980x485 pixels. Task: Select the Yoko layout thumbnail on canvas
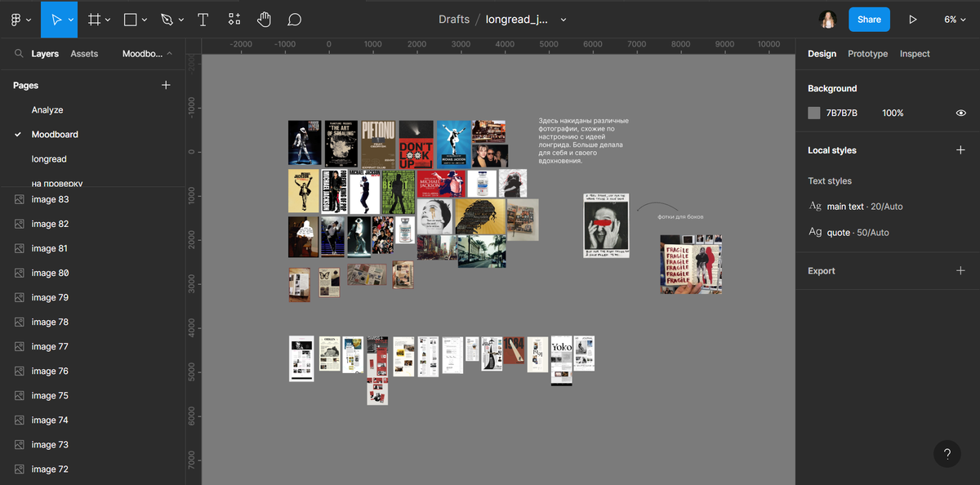pos(561,360)
